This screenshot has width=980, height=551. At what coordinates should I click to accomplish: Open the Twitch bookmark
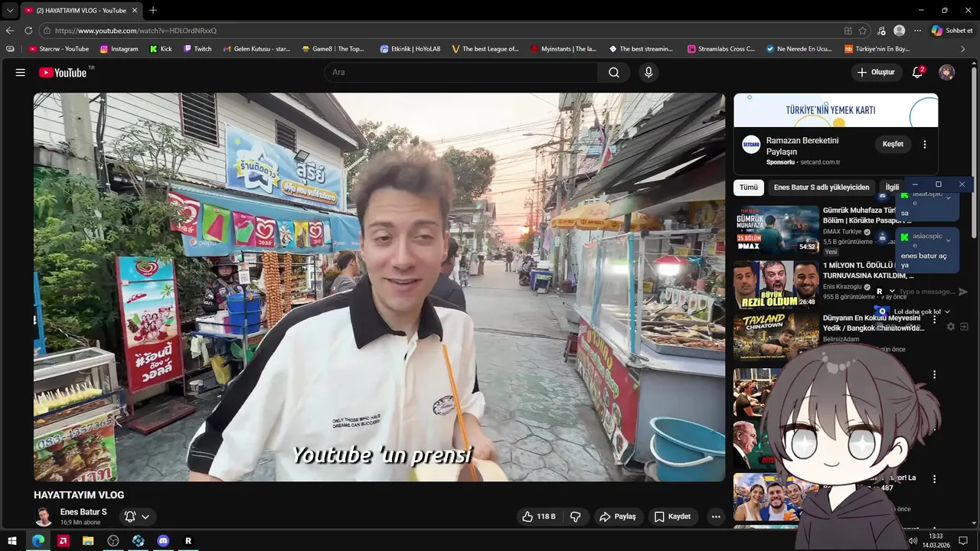click(x=198, y=49)
